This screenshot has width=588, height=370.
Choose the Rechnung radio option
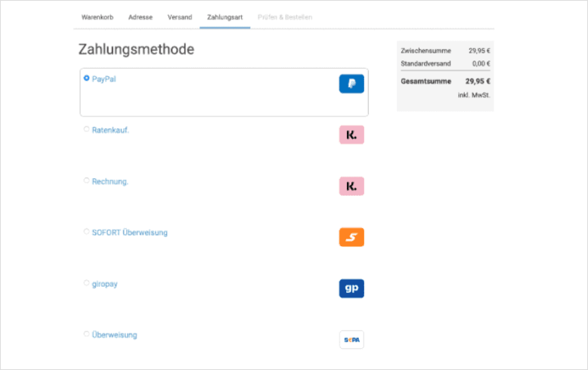(87, 180)
